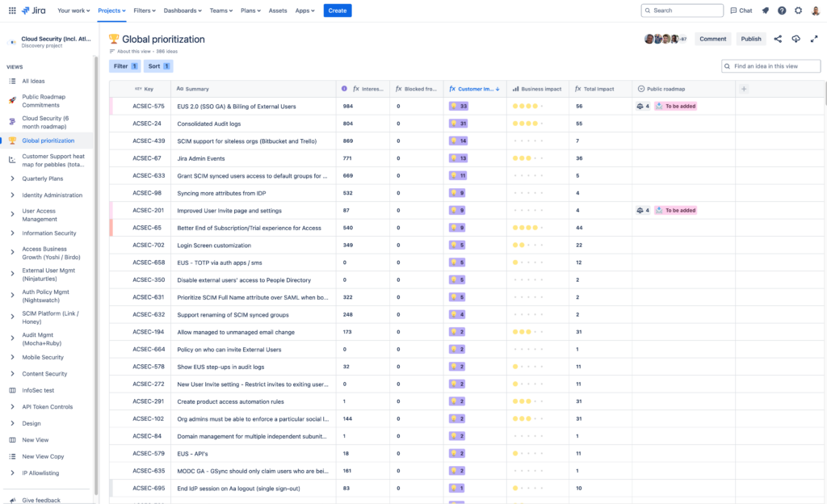Expand the Identity Administration section
The image size is (827, 504).
tap(12, 195)
